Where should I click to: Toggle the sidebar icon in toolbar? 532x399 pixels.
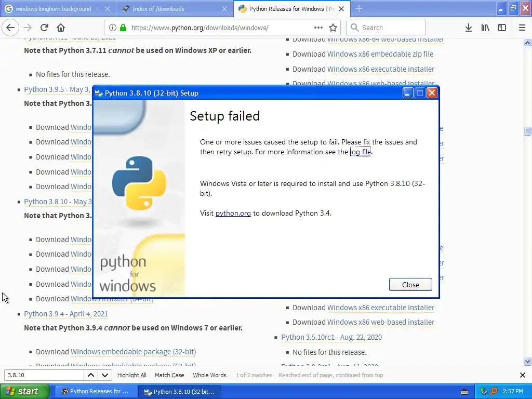pos(502,28)
